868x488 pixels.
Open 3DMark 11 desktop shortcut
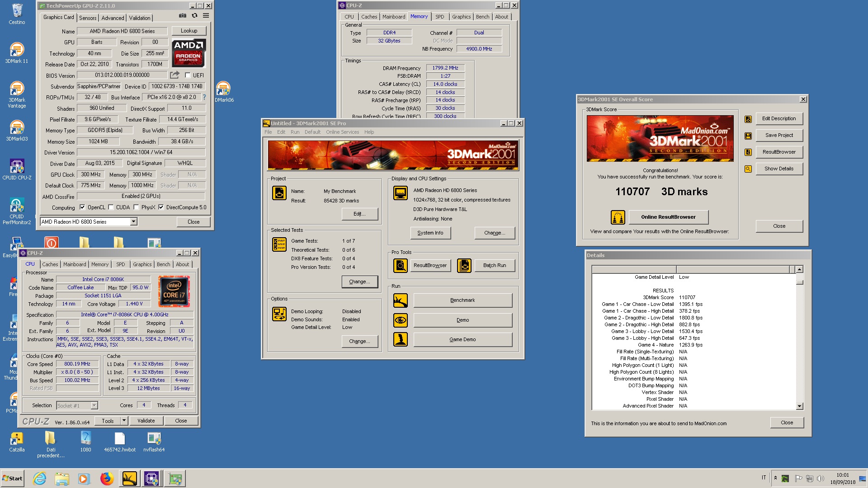[17, 52]
